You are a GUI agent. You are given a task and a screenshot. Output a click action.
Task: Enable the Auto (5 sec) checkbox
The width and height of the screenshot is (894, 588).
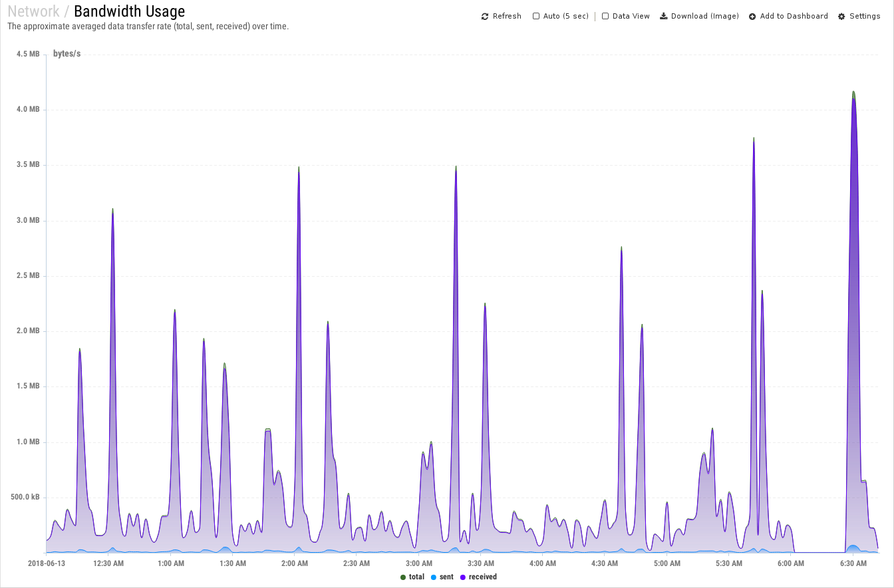pyautogui.click(x=536, y=16)
